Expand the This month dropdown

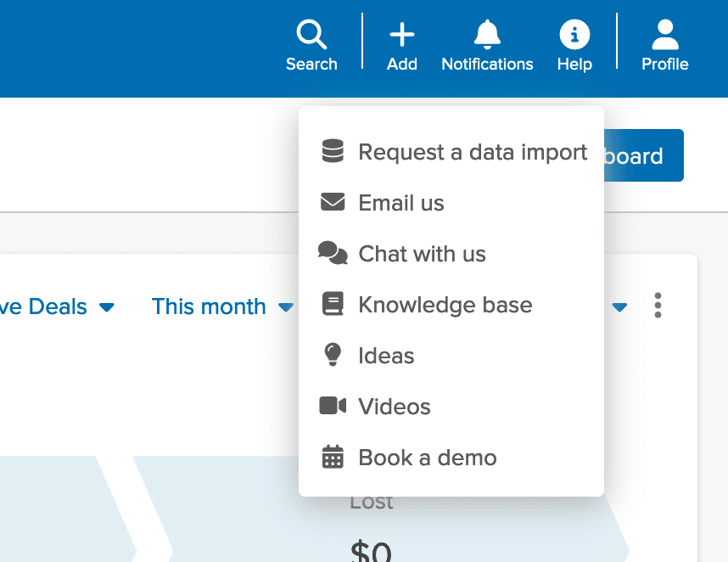tap(221, 306)
